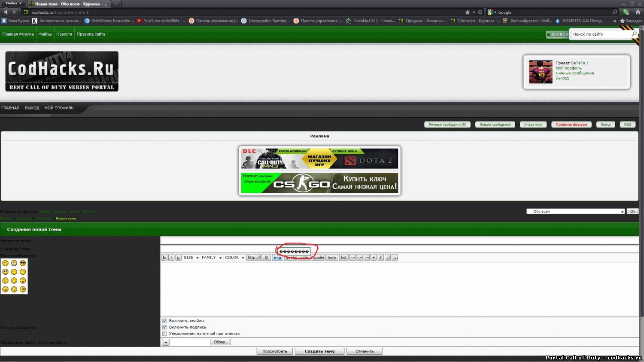The width and height of the screenshot is (644, 362).
Task: Open Участники members button
Action: (x=533, y=125)
